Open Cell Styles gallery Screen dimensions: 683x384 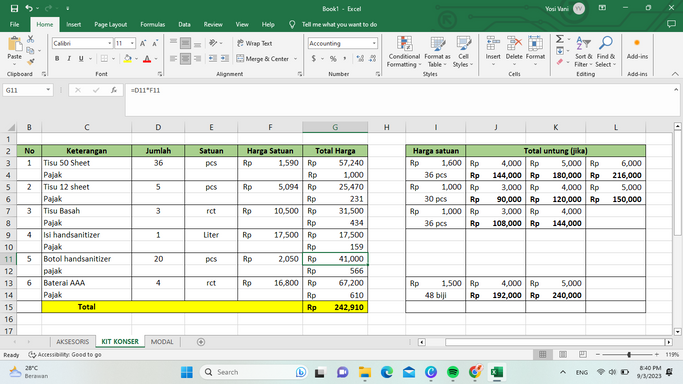(x=463, y=52)
